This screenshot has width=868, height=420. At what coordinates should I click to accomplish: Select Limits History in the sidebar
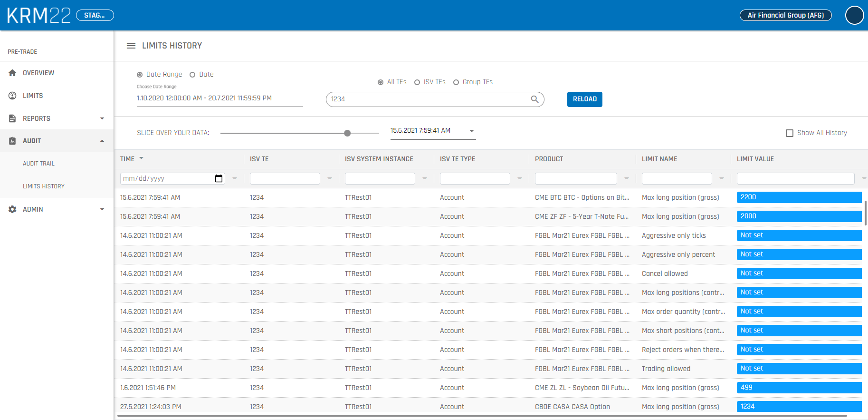44,186
